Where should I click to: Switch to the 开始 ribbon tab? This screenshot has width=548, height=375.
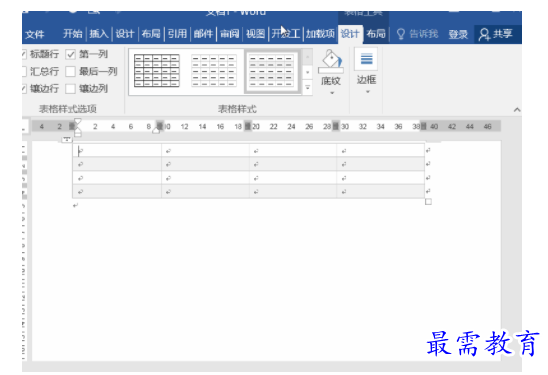tap(72, 34)
